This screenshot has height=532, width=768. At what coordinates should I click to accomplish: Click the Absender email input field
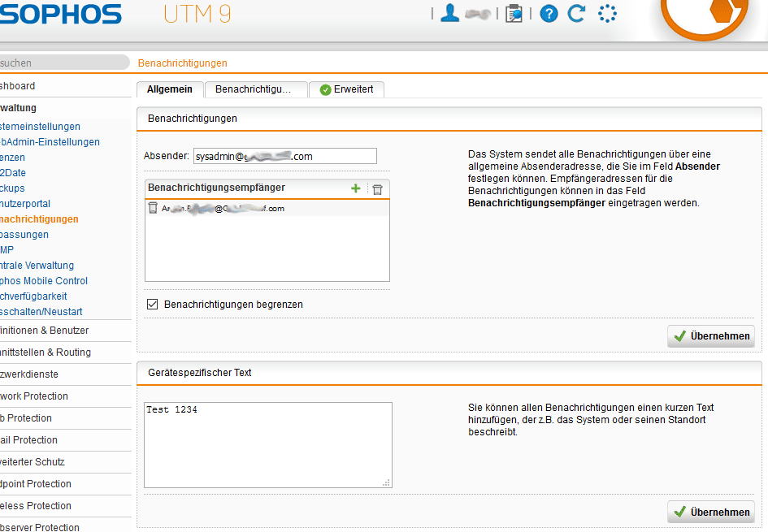click(284, 156)
